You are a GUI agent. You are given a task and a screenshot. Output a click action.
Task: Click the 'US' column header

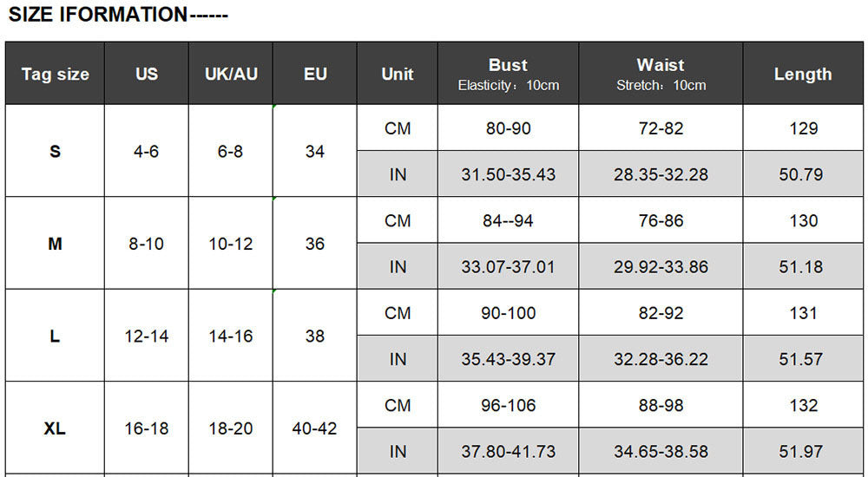pyautogui.click(x=147, y=75)
